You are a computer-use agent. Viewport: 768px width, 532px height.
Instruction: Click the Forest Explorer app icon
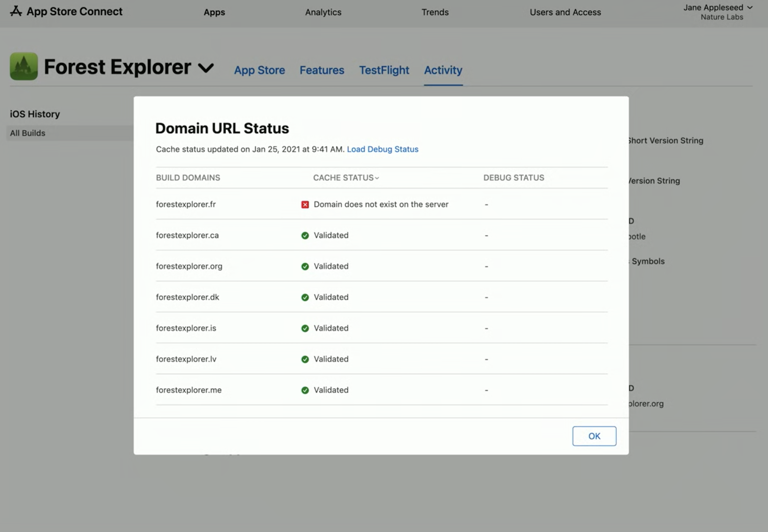24,66
